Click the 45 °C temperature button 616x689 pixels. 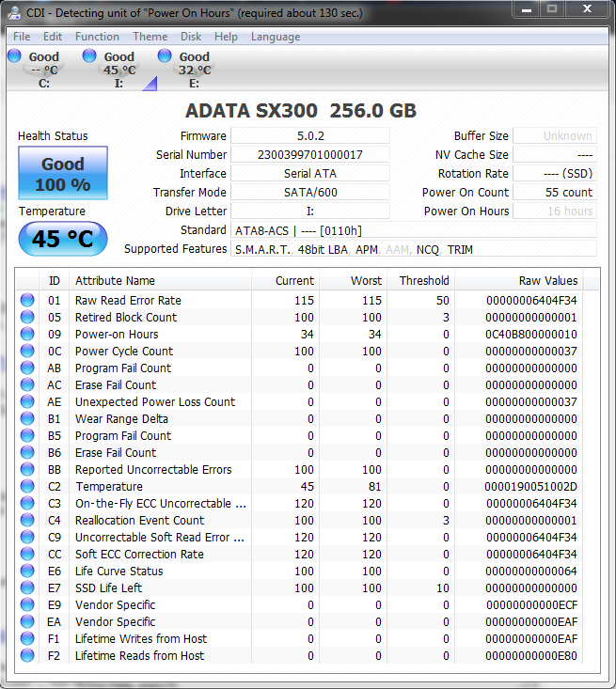(63, 239)
